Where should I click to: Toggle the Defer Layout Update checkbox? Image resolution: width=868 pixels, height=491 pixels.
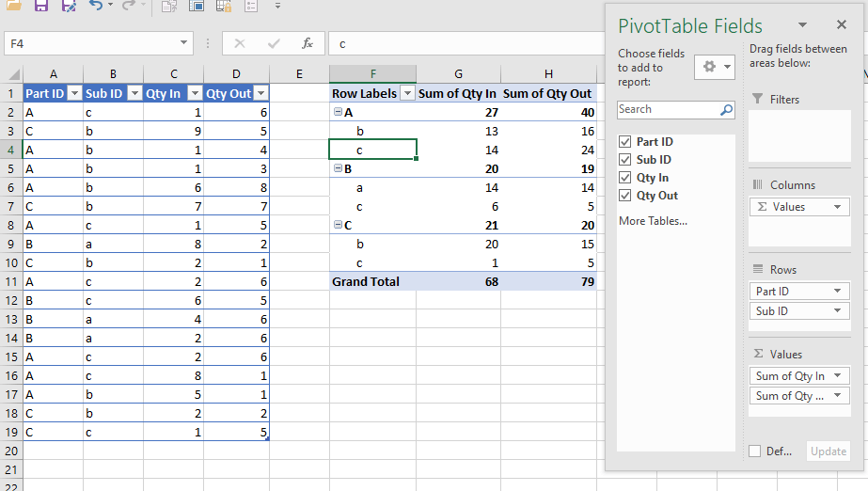754,451
